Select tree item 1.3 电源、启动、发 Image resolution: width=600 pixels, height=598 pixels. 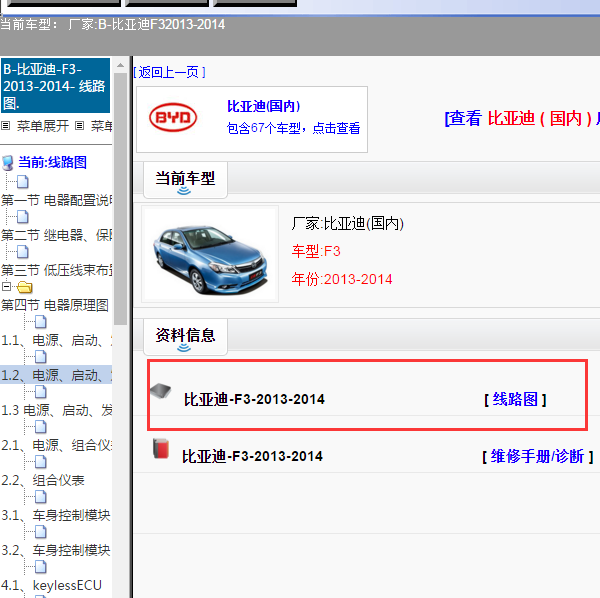coord(56,410)
